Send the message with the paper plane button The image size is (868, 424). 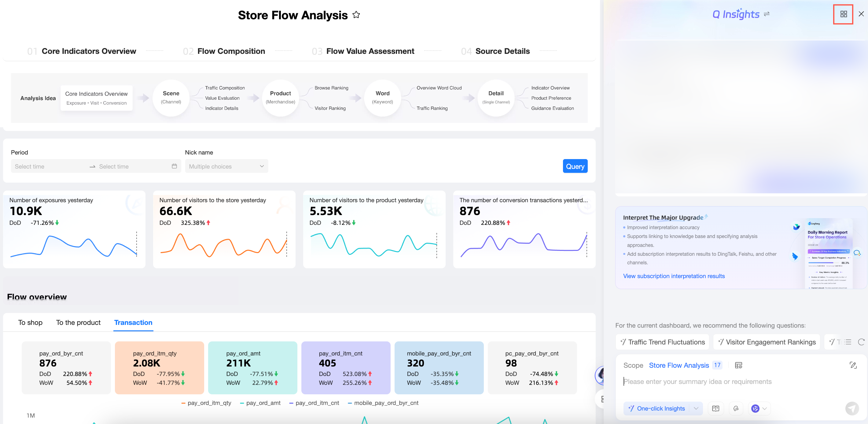(851, 408)
